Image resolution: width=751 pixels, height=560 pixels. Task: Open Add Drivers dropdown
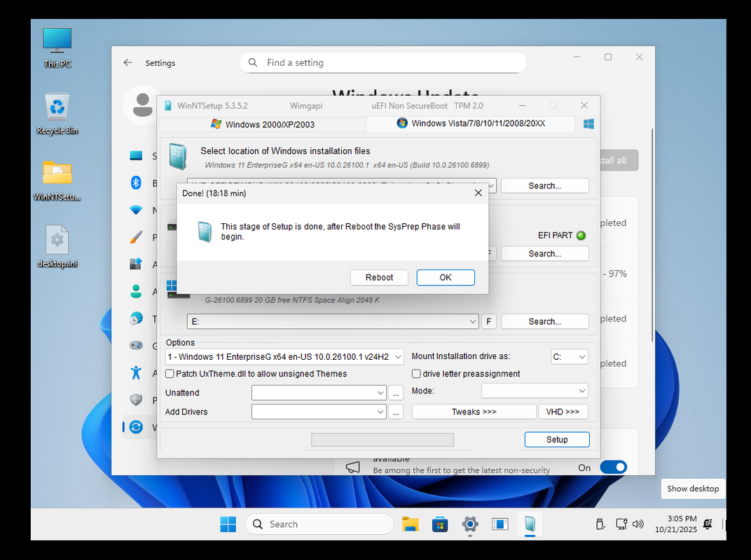(319, 412)
